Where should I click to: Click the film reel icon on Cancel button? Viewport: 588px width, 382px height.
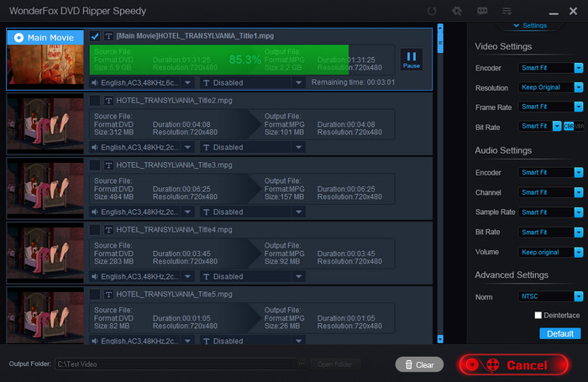tap(493, 364)
